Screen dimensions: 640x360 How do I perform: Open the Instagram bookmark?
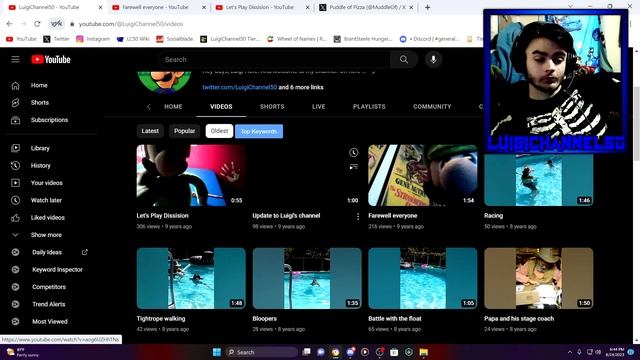coord(93,39)
